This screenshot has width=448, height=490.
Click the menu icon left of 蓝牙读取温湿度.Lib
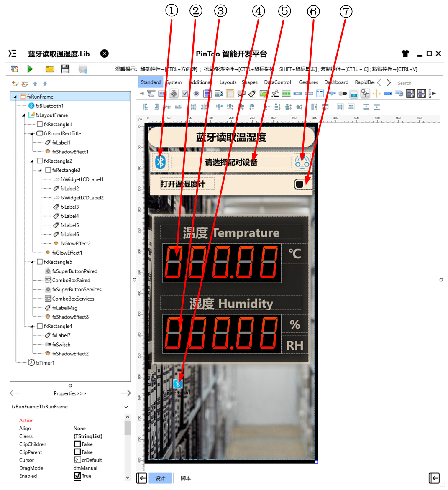(12, 54)
